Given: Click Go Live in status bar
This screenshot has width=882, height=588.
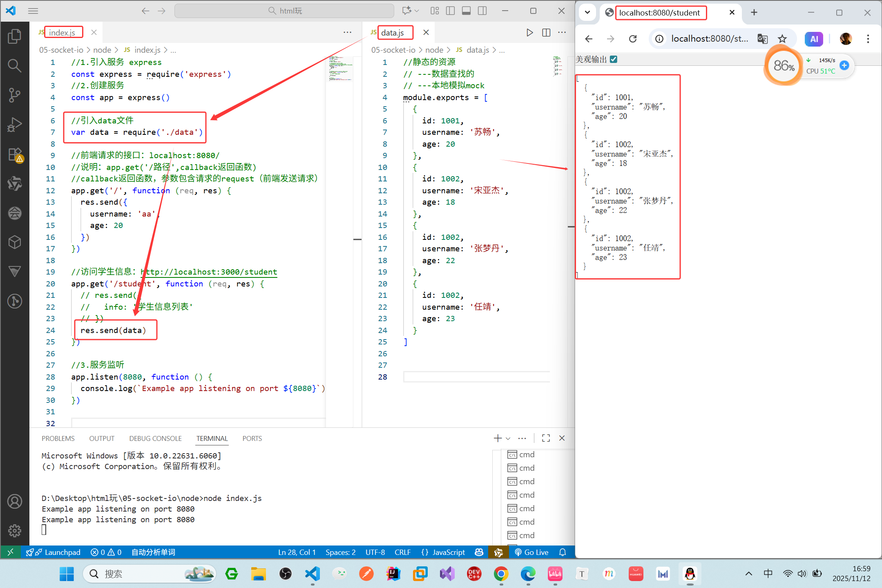Looking at the screenshot, I should (x=532, y=552).
